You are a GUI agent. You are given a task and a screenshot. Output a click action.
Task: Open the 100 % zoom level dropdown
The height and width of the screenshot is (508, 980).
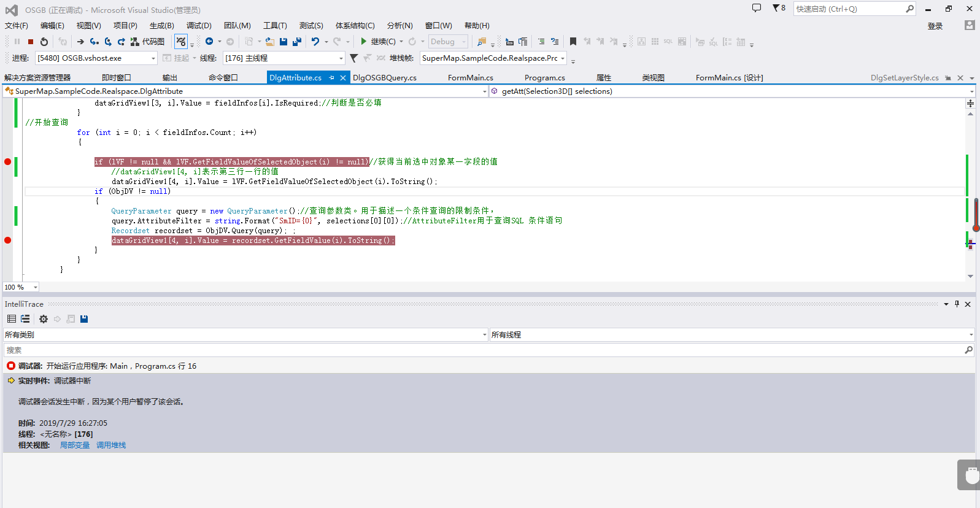click(21, 287)
